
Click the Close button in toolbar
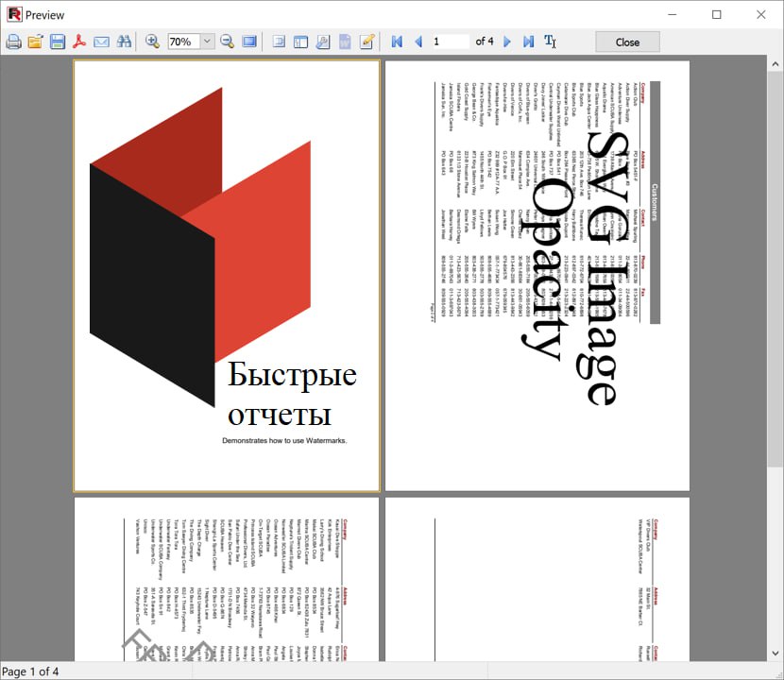click(627, 42)
